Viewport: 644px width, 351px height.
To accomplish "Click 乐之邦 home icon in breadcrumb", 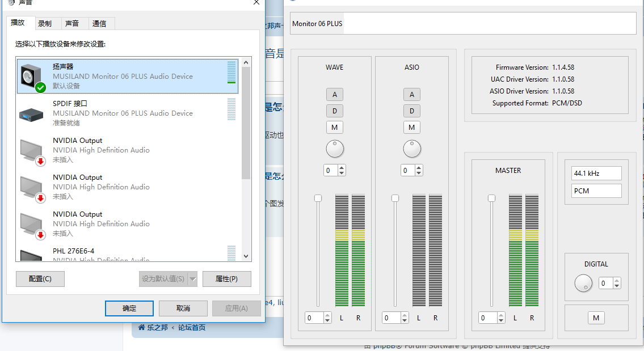I will 142,327.
